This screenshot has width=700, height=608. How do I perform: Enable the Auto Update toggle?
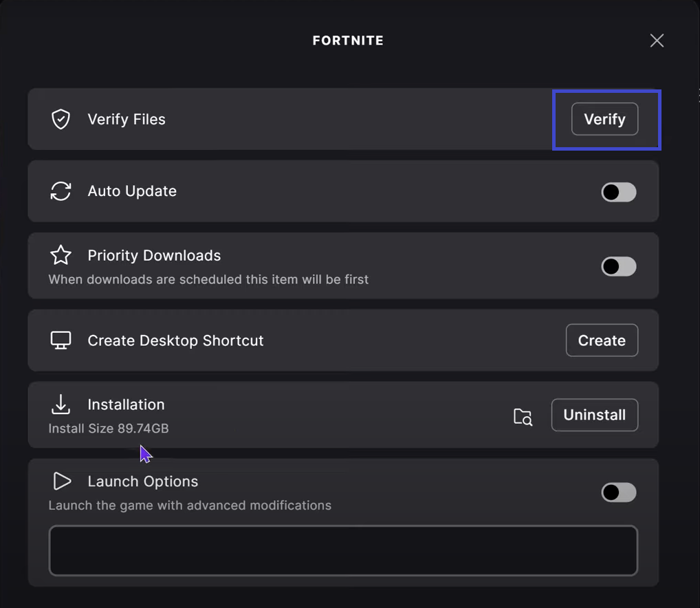[617, 192]
